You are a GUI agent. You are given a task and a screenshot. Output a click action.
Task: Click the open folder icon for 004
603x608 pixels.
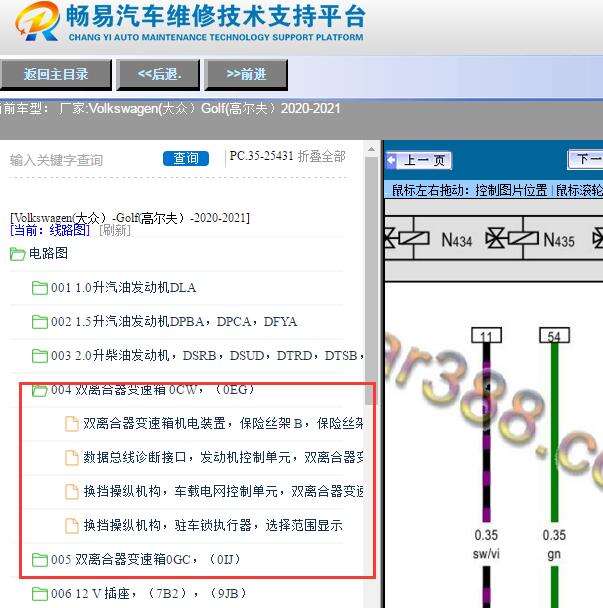click(x=40, y=390)
